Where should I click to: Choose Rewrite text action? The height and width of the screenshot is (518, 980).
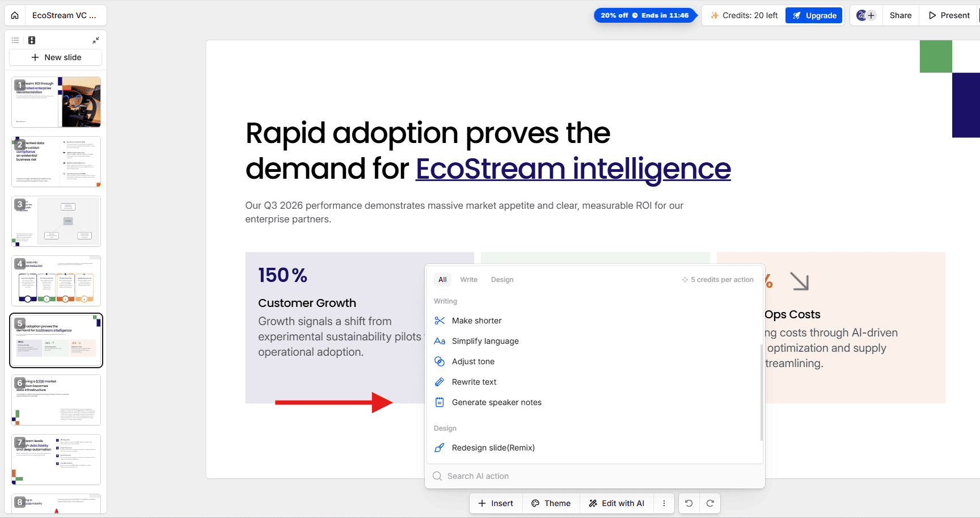[x=593, y=382]
